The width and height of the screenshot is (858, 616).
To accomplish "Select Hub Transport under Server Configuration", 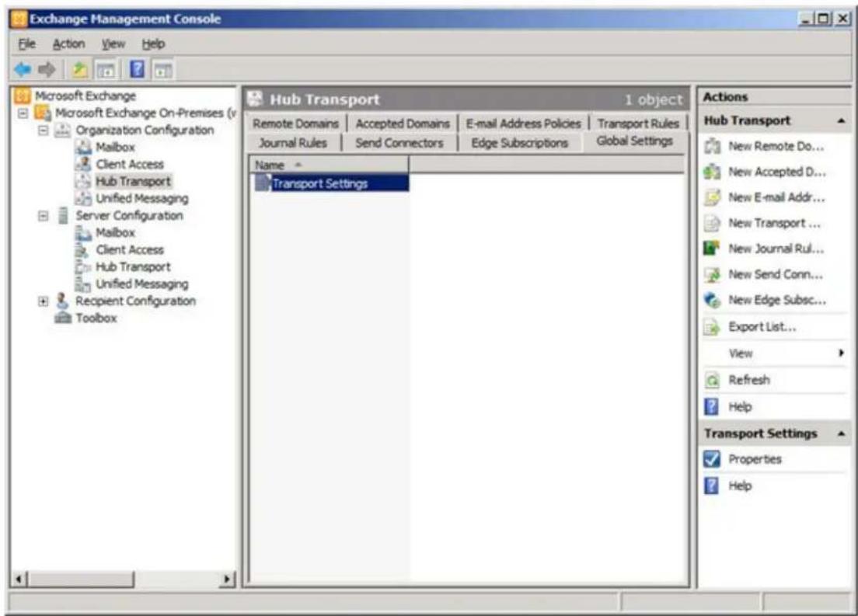I will (133, 267).
